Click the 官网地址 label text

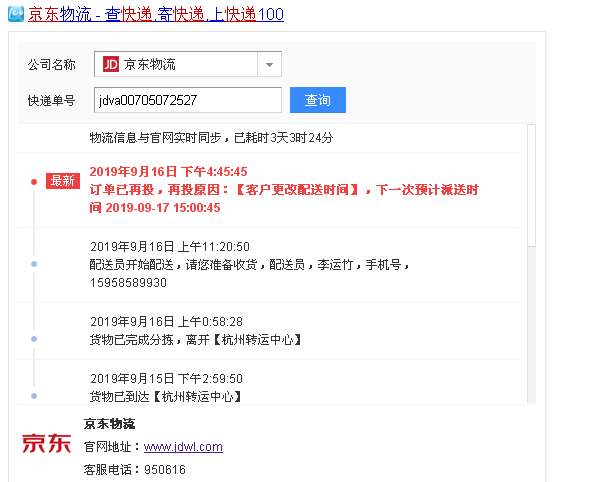tap(113, 447)
